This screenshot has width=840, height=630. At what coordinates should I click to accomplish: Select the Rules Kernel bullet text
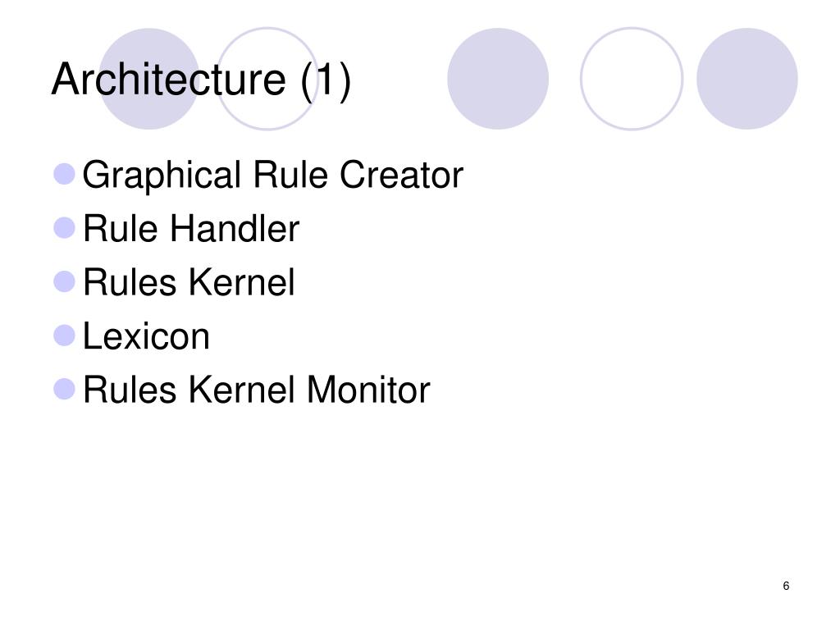point(189,282)
